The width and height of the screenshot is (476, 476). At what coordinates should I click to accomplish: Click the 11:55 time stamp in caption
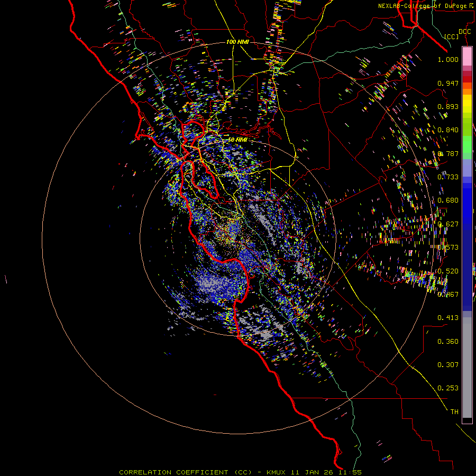click(350, 472)
